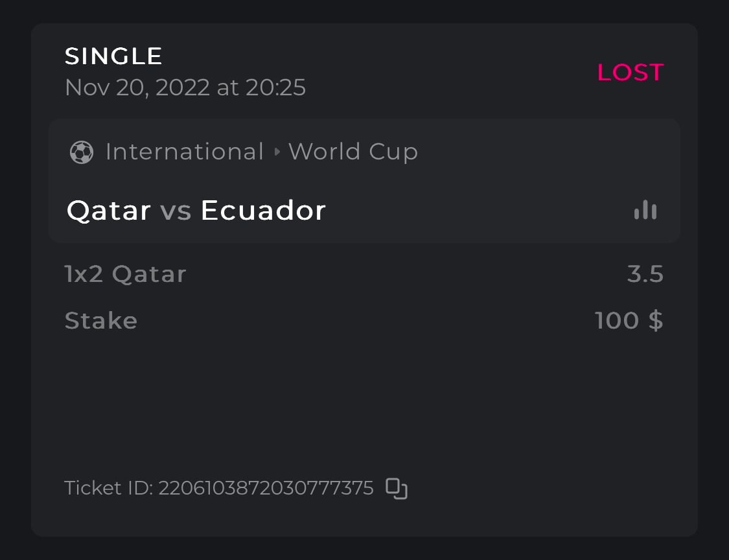Open the International category link
729x560 pixels.
click(185, 152)
